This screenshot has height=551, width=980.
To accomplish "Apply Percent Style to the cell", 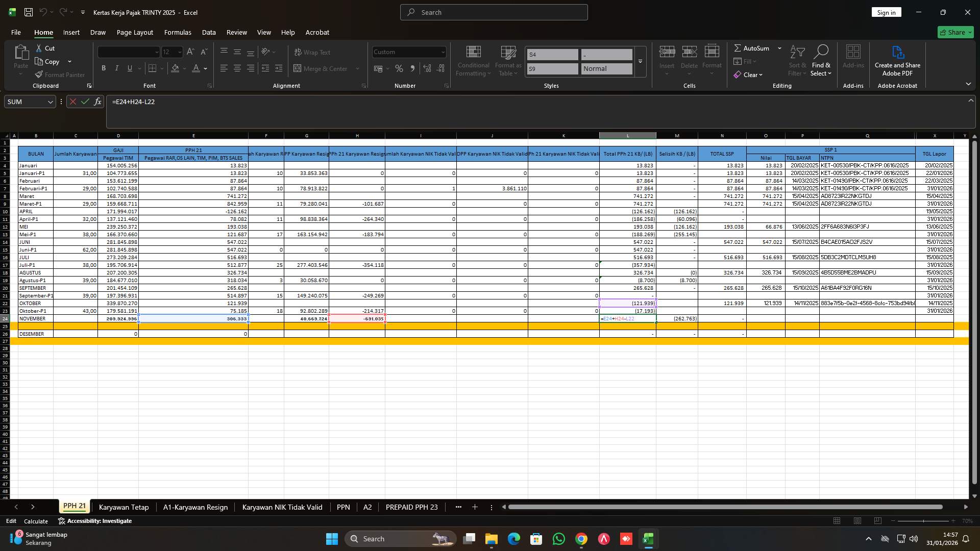I will (x=399, y=68).
